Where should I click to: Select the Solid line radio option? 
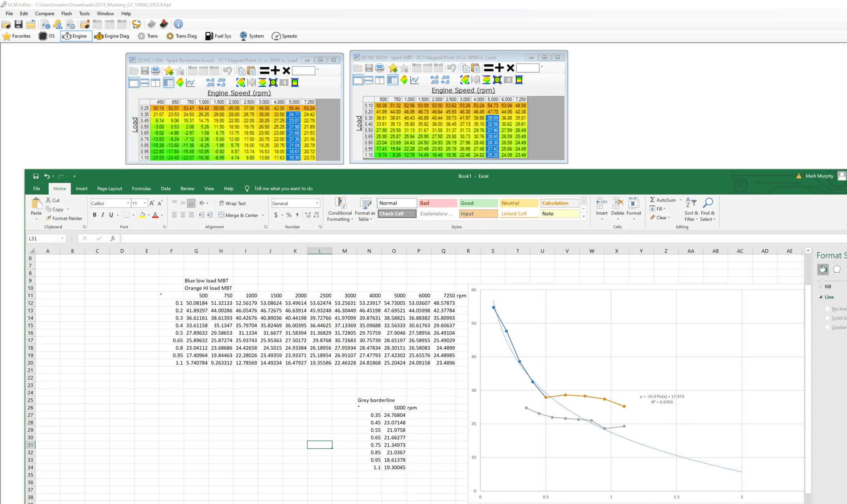(x=828, y=318)
